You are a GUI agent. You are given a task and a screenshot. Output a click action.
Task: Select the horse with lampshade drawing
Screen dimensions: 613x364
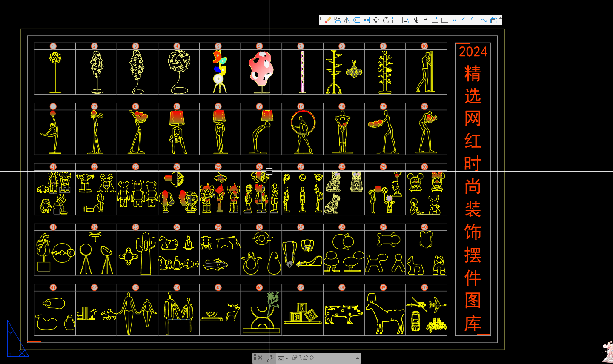(384, 313)
